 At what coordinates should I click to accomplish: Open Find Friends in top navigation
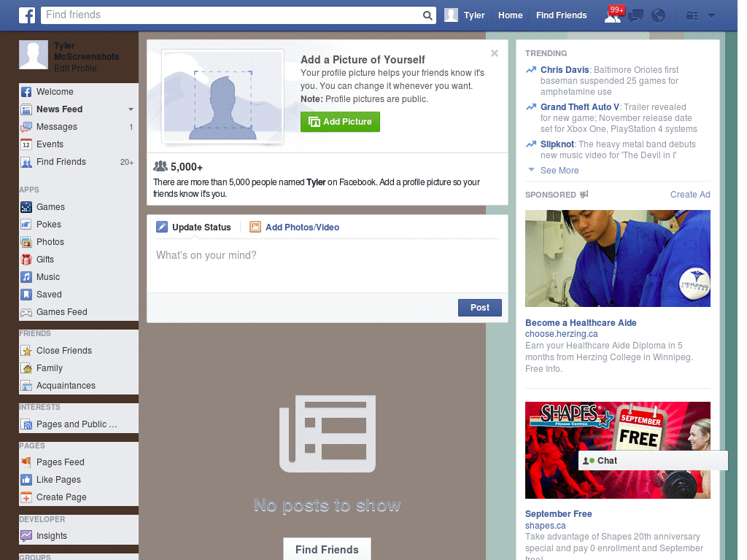click(561, 15)
